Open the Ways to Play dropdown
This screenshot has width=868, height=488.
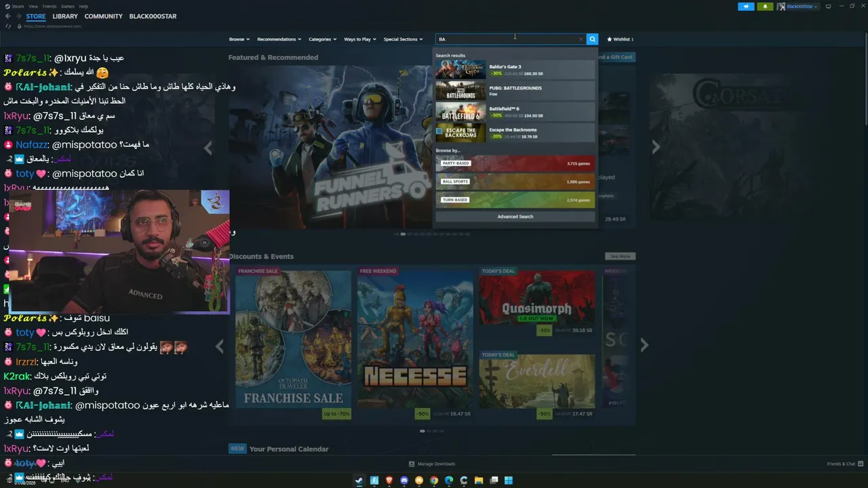point(360,39)
